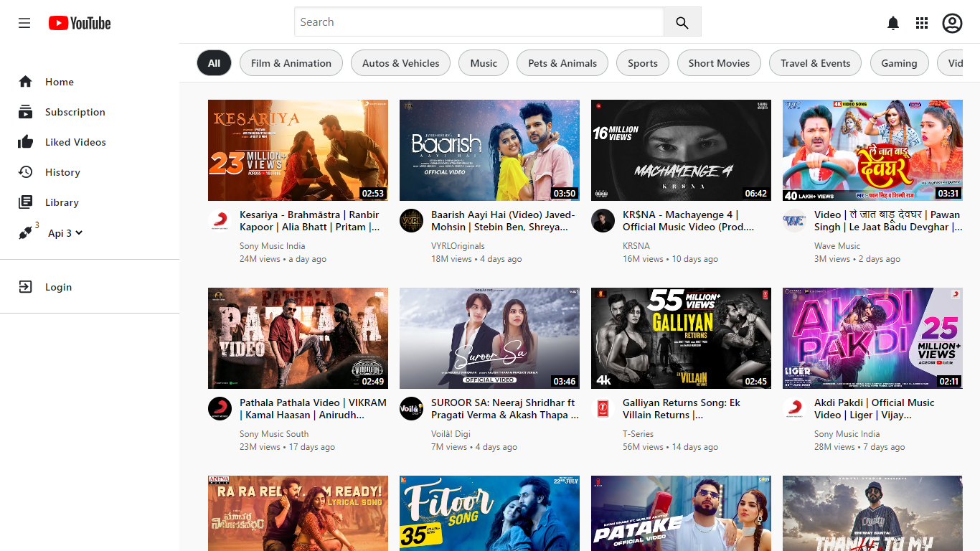Open the hamburger menu
The height and width of the screenshot is (551, 980).
coord(24,23)
